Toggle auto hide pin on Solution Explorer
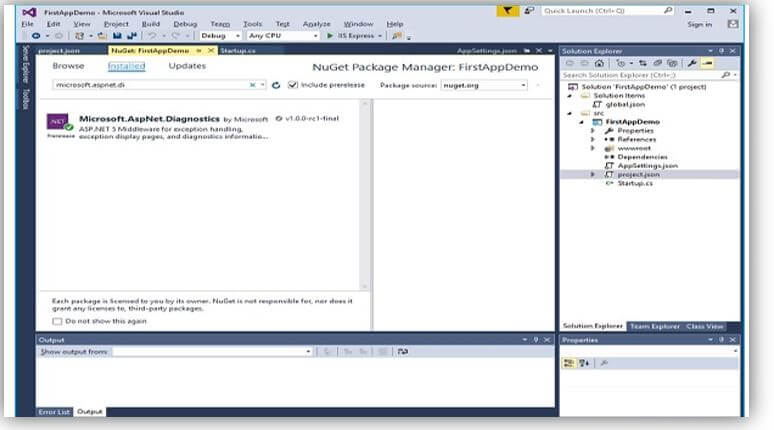Viewport: 774px width, 430px height. tap(721, 51)
